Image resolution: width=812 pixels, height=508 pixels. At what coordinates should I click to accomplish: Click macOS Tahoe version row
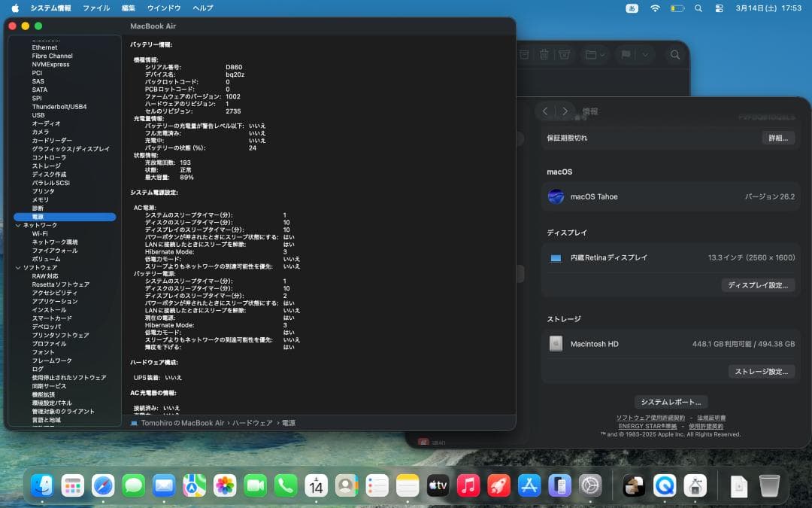(x=671, y=196)
